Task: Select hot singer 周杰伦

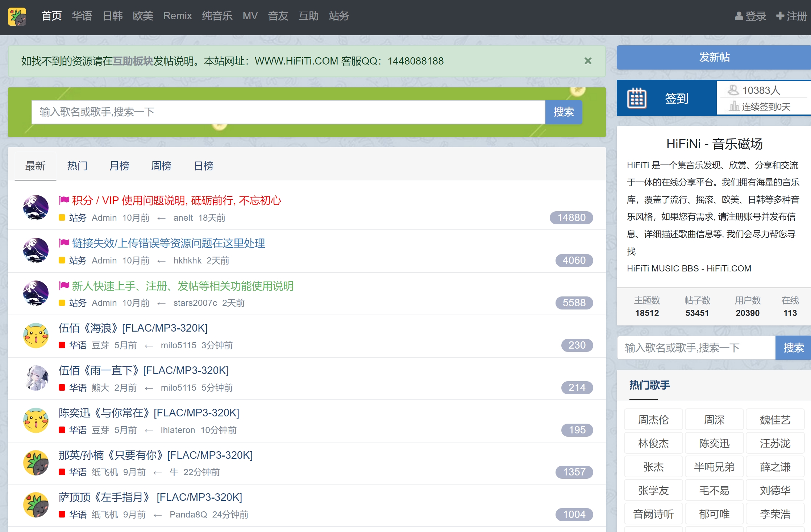Action: click(653, 420)
